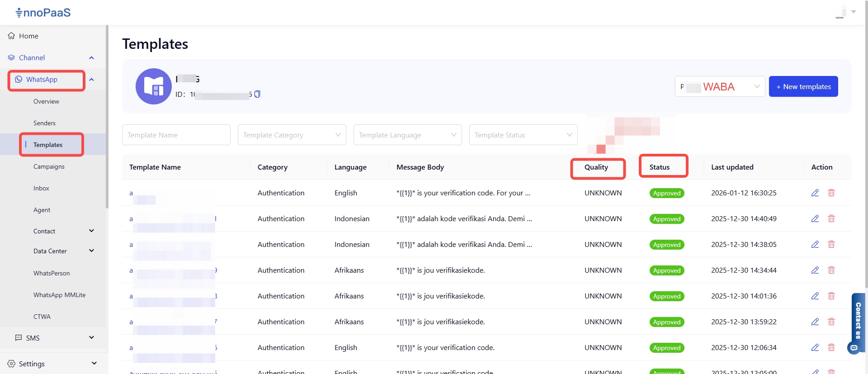This screenshot has height=374, width=868.
Task: Open the Senders menu item
Action: click(44, 123)
